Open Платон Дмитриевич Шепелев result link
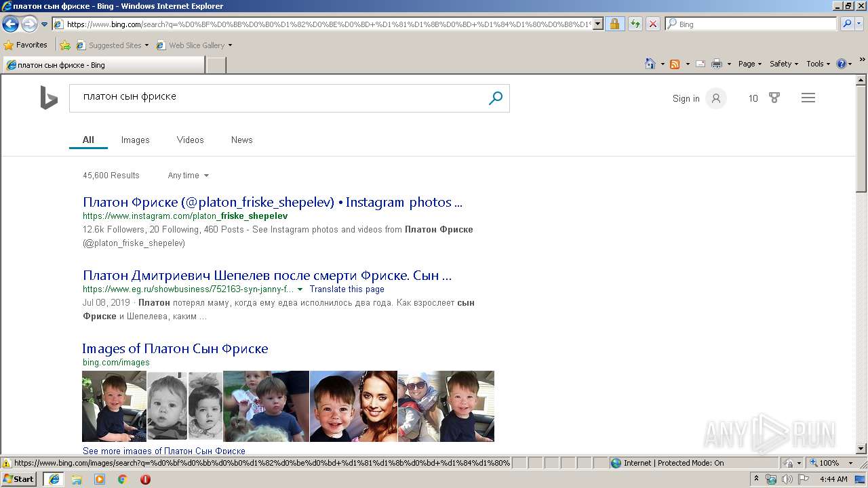868x488 pixels. click(x=267, y=275)
